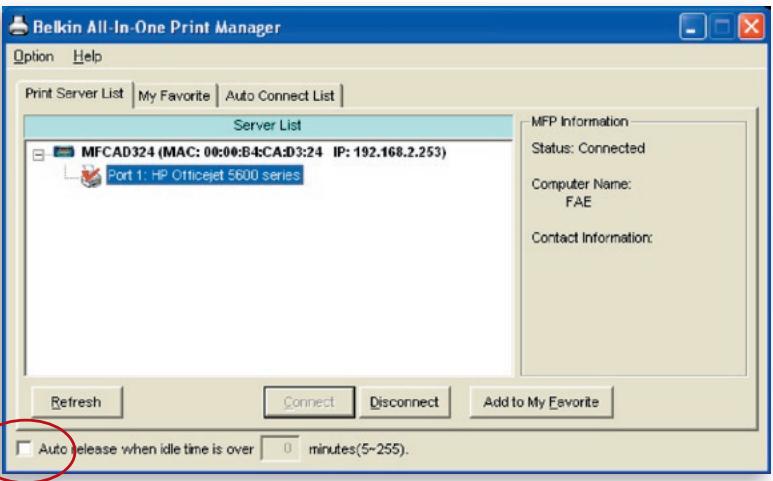Screen dimensions: 773x481
Task: Open the Help menu
Action: [87, 57]
